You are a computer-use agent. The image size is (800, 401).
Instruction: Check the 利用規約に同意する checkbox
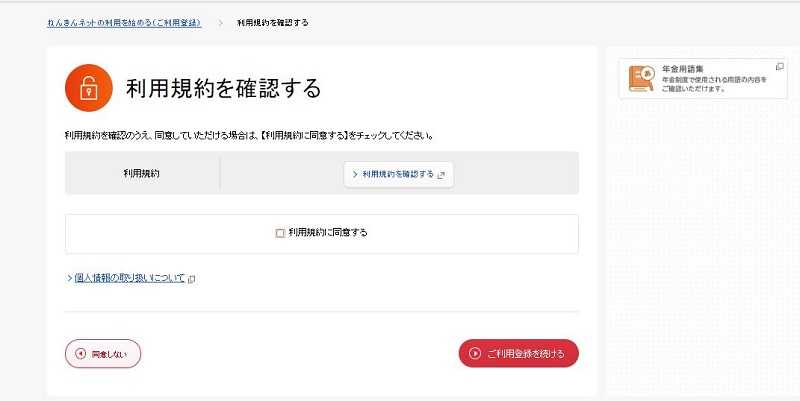(x=280, y=233)
